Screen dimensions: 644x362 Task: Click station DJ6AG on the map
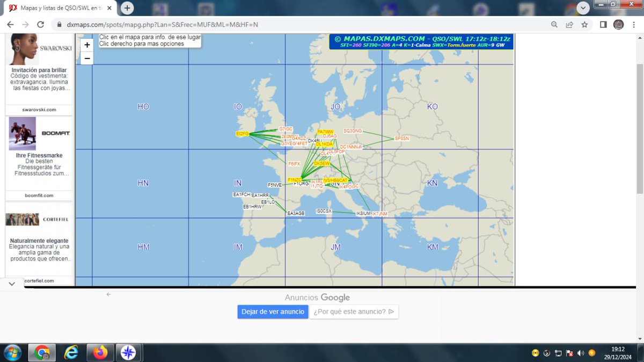(x=330, y=136)
